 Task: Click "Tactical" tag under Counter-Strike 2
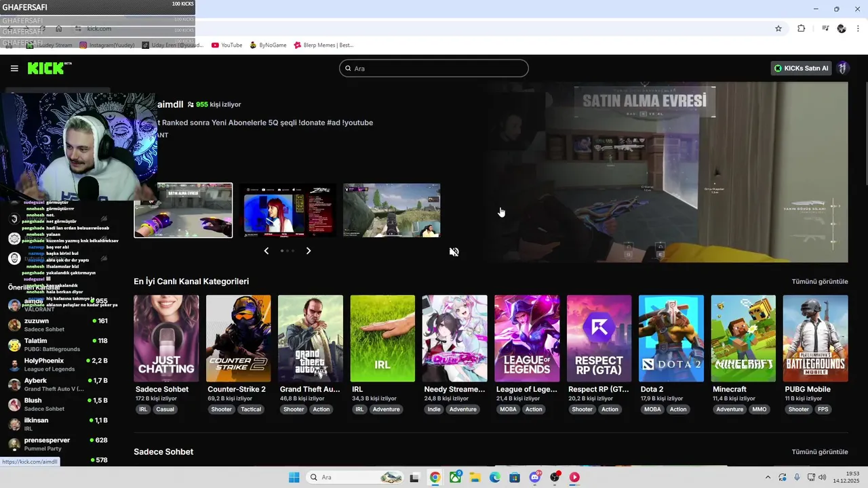[251, 409]
